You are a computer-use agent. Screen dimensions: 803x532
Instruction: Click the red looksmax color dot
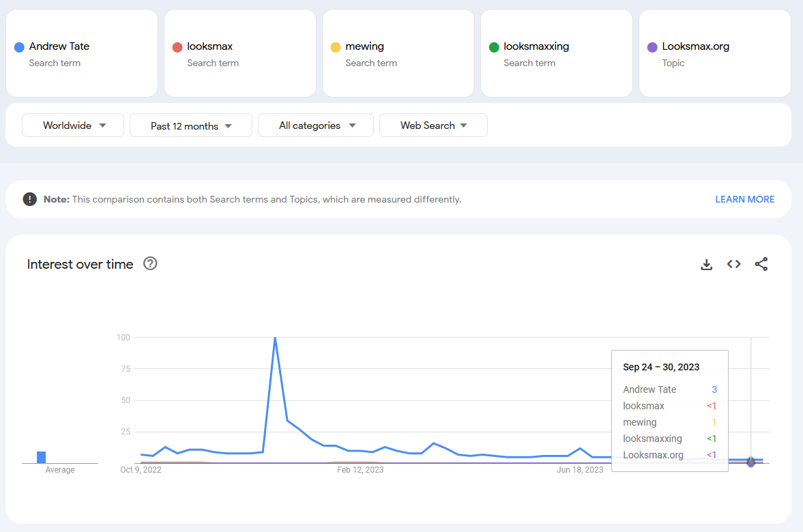click(177, 47)
